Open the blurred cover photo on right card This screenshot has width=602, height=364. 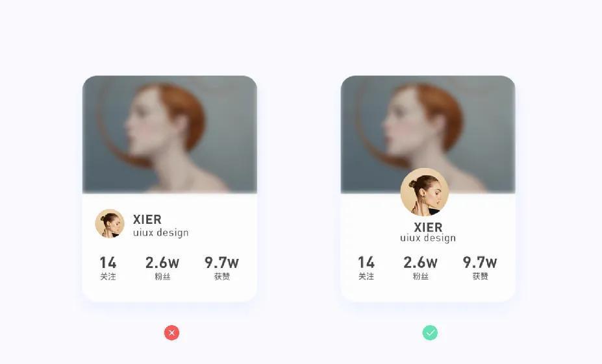pos(428,134)
